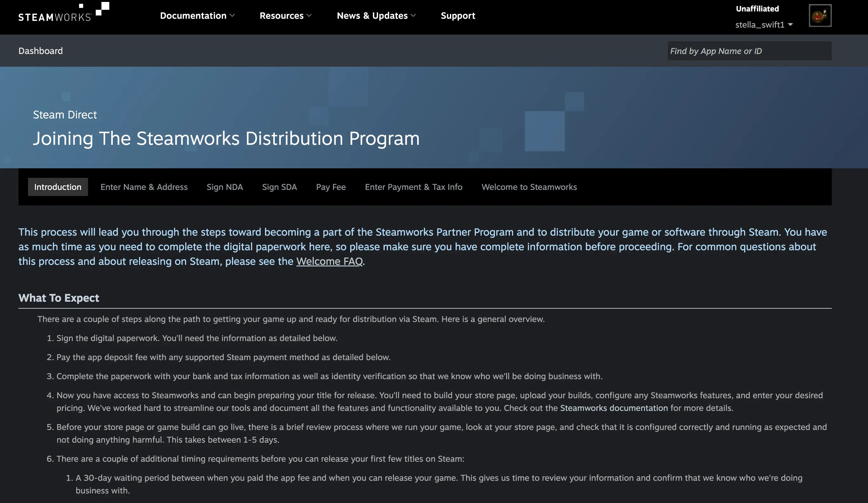Expand the Documentation menu
The height and width of the screenshot is (503, 868).
[x=197, y=16]
